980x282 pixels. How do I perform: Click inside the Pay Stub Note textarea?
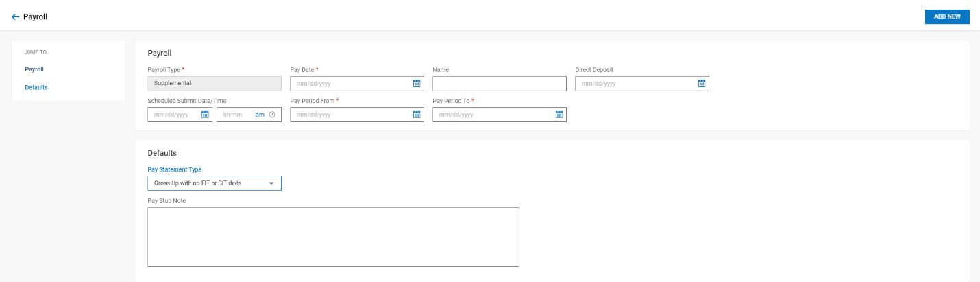point(333,237)
